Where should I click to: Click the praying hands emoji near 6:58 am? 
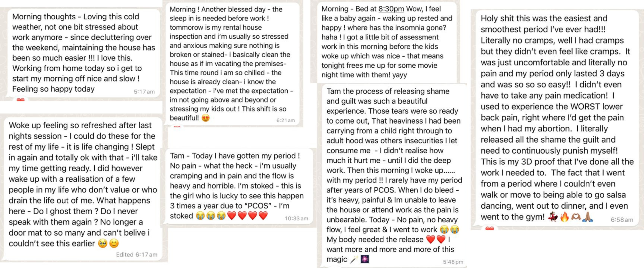point(588,217)
